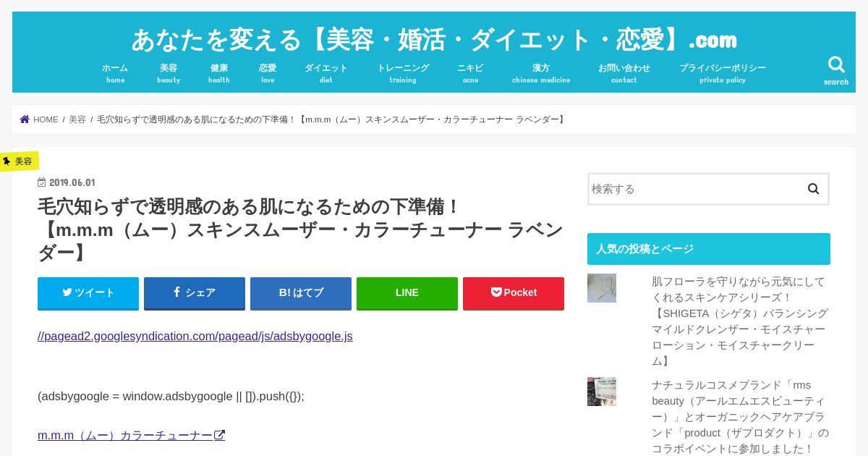
Task: Click SHIGETA post thumbnail image
Action: (x=602, y=288)
